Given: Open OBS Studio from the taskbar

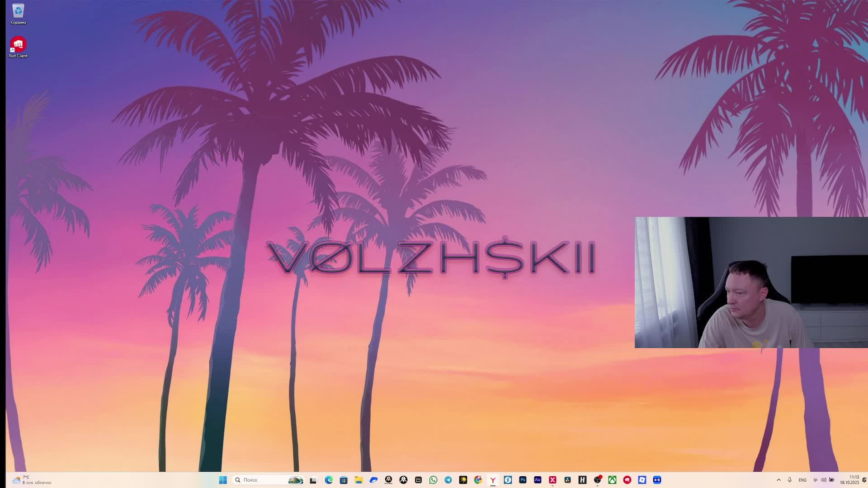Looking at the screenshot, I should [x=597, y=480].
